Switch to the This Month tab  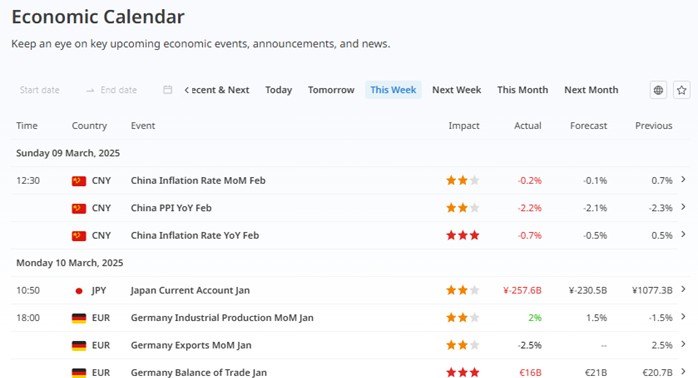[523, 90]
